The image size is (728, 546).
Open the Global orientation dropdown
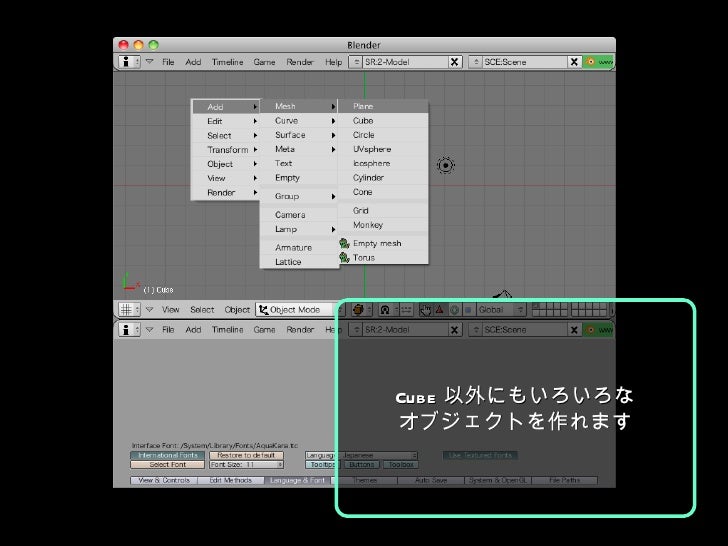pyautogui.click(x=501, y=310)
